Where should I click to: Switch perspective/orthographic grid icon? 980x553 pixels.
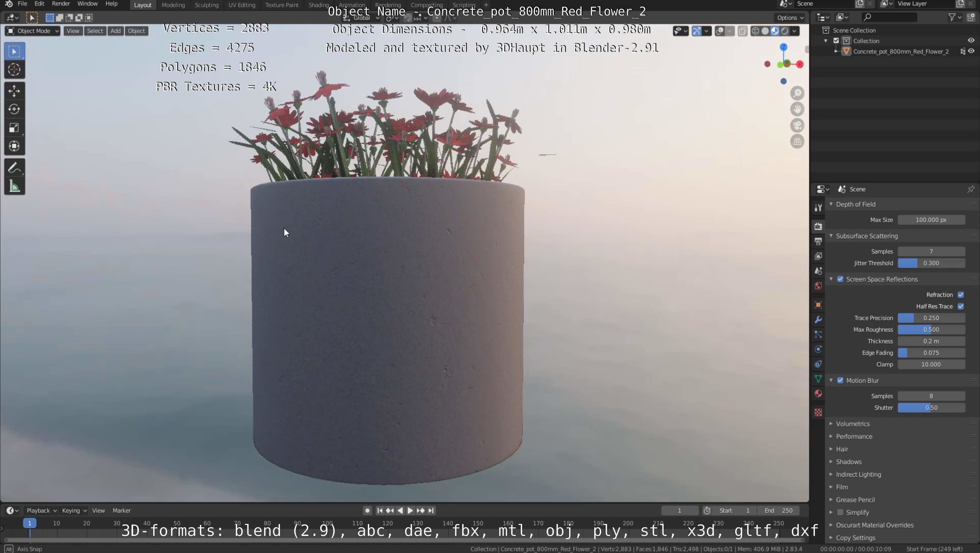coord(797,142)
